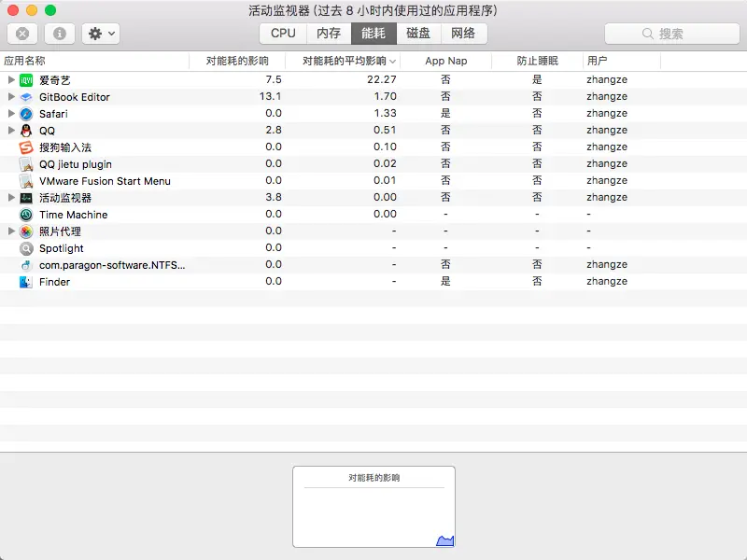Click the 1.70 average value for GitBook
This screenshot has width=747, height=560.
[x=385, y=96]
